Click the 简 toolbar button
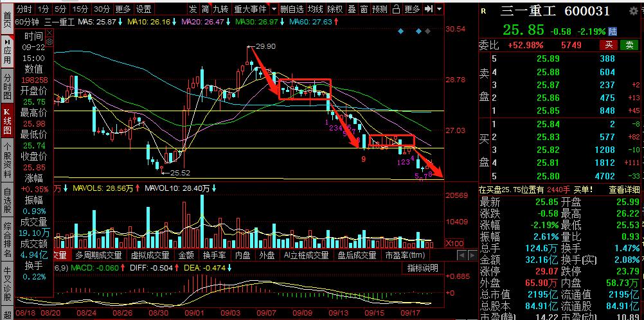Viewport: 644px width, 320px height. click(205, 8)
